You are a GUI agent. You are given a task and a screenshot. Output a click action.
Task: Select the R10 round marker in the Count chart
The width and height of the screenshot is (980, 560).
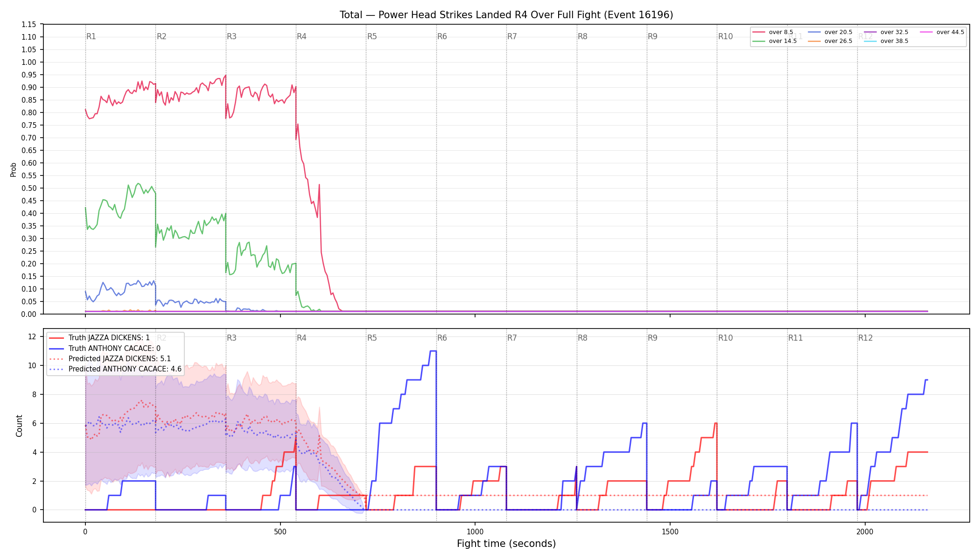point(725,338)
